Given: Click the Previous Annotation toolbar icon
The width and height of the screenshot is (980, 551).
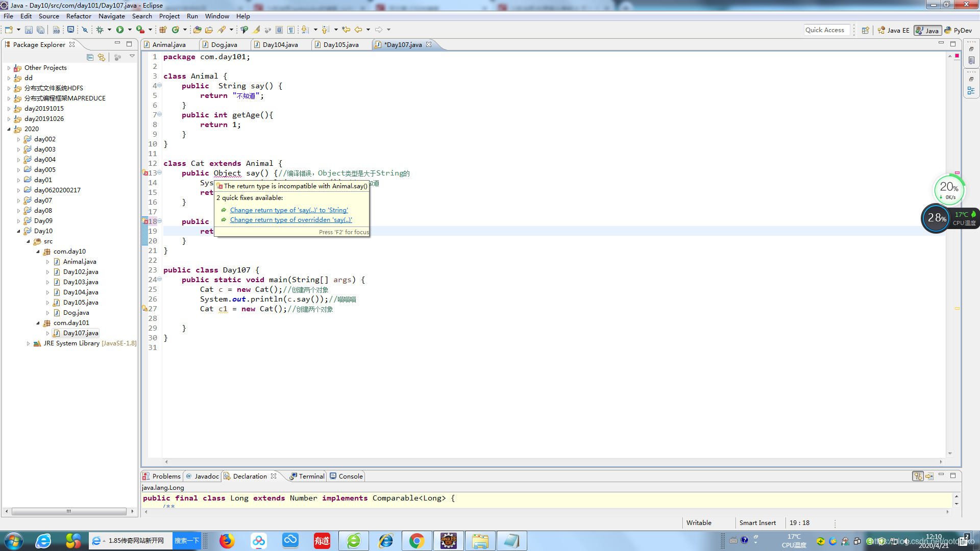Looking at the screenshot, I should tap(325, 30).
